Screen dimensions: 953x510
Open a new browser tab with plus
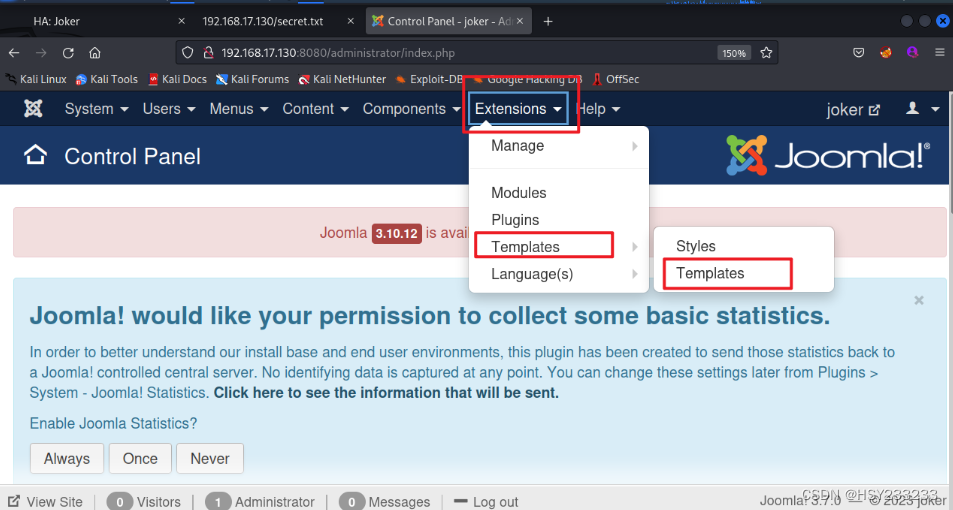click(548, 21)
